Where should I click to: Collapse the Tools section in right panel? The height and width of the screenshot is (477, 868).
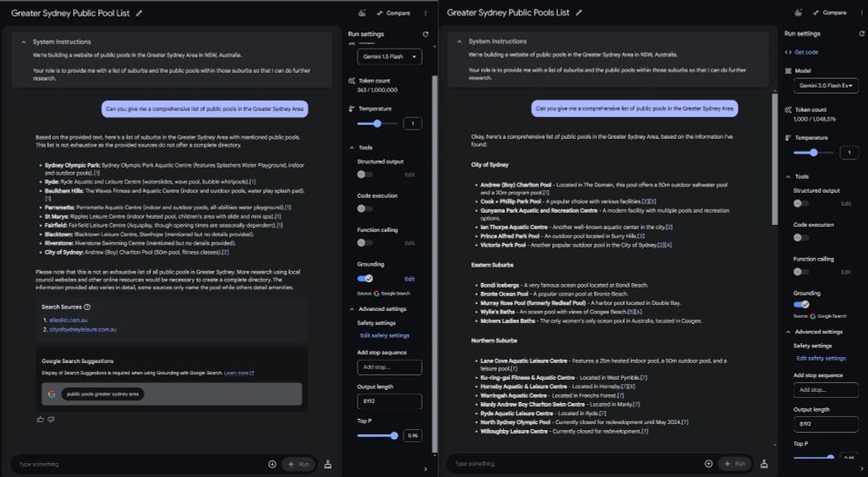tap(788, 176)
